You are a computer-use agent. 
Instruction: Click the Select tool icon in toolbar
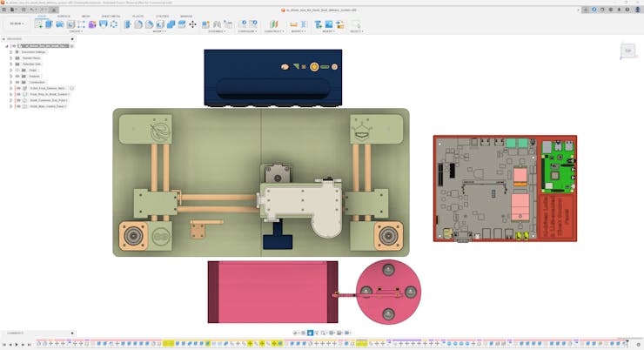[355, 24]
